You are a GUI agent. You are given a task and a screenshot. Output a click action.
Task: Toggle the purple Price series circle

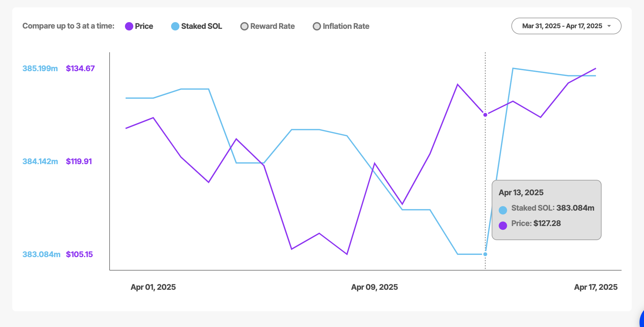(129, 26)
